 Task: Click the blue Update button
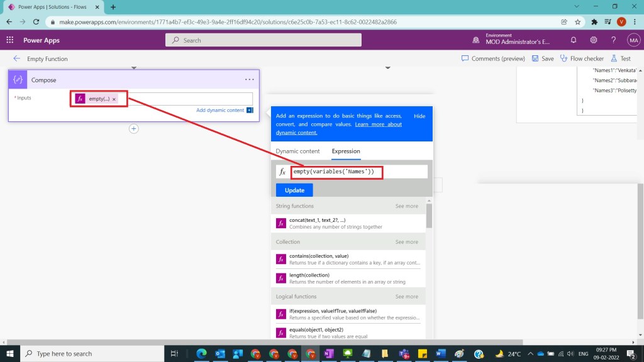(x=294, y=190)
